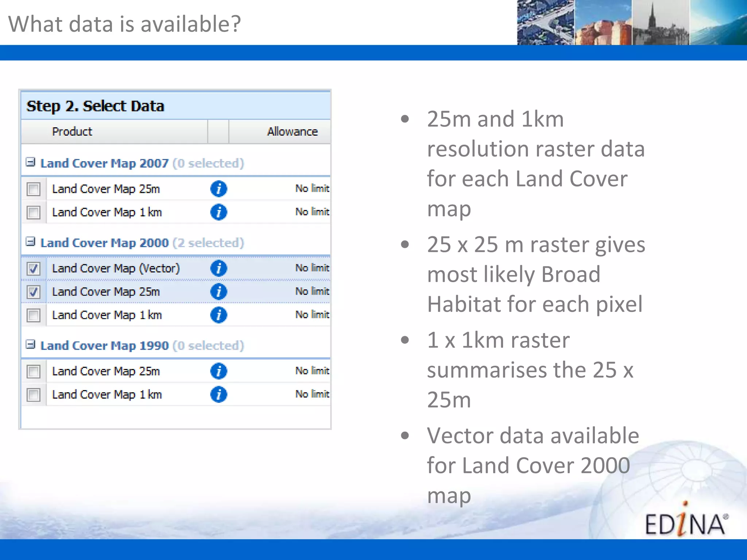Click the church spire thumbnail in header
This screenshot has width=747, height=560.
click(661, 22)
